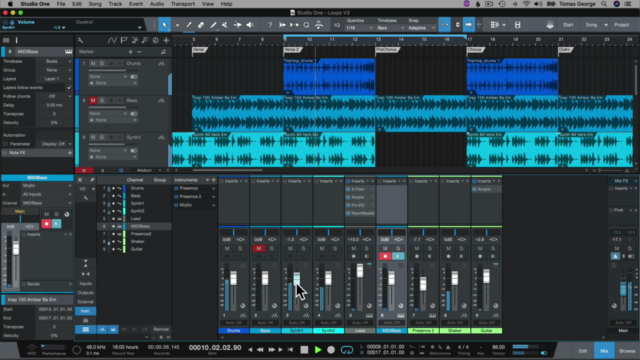Click the External button in console
640x360 pixels.
[85, 302]
